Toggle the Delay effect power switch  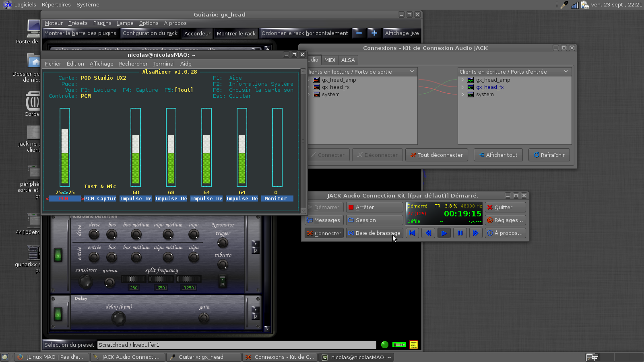(x=58, y=314)
